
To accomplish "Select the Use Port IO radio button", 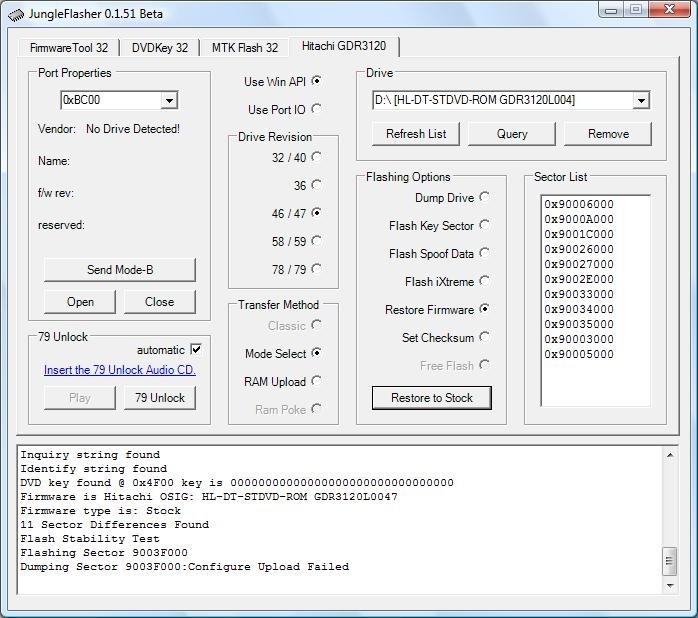I will pyautogui.click(x=317, y=109).
